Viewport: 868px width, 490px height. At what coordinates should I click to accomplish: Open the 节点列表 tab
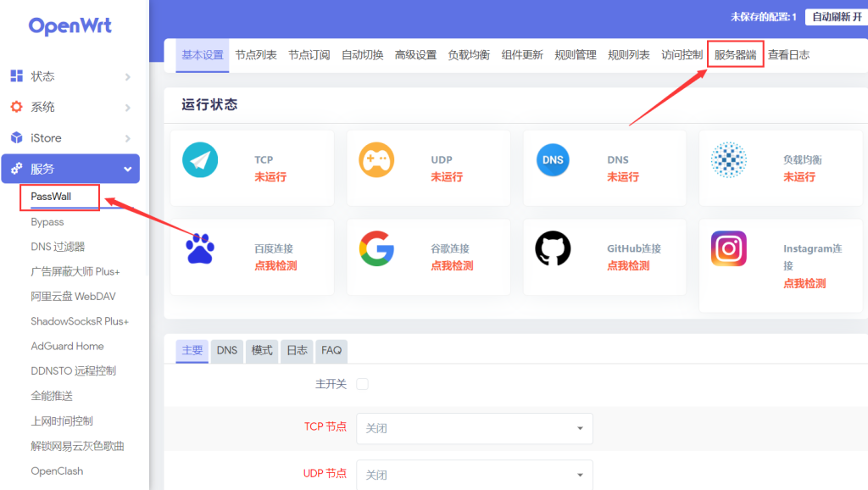point(256,55)
